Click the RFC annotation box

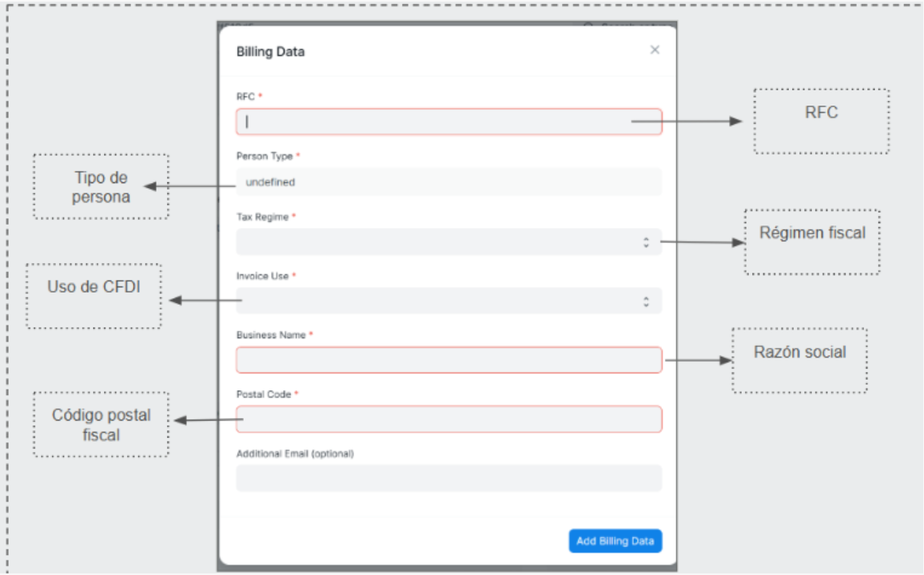(x=821, y=121)
